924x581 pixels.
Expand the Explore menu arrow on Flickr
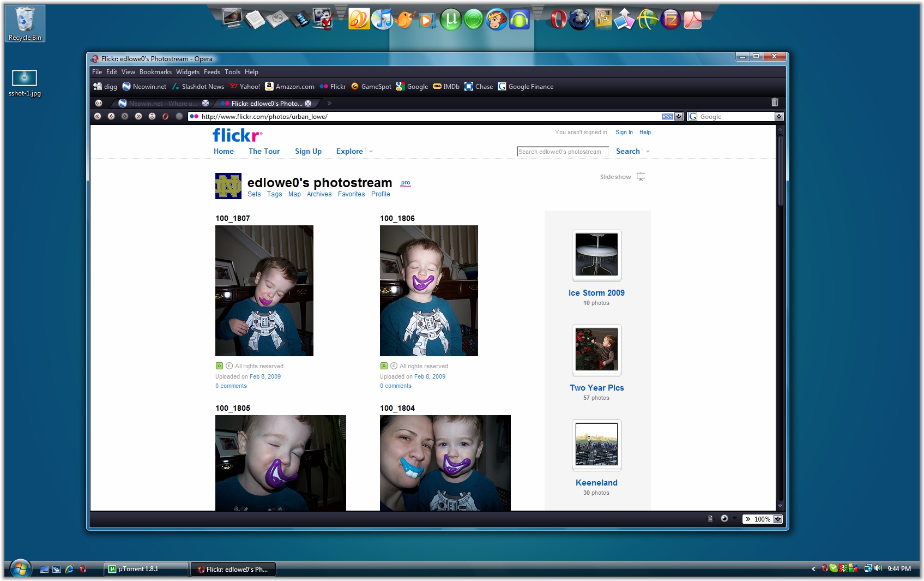click(x=371, y=152)
